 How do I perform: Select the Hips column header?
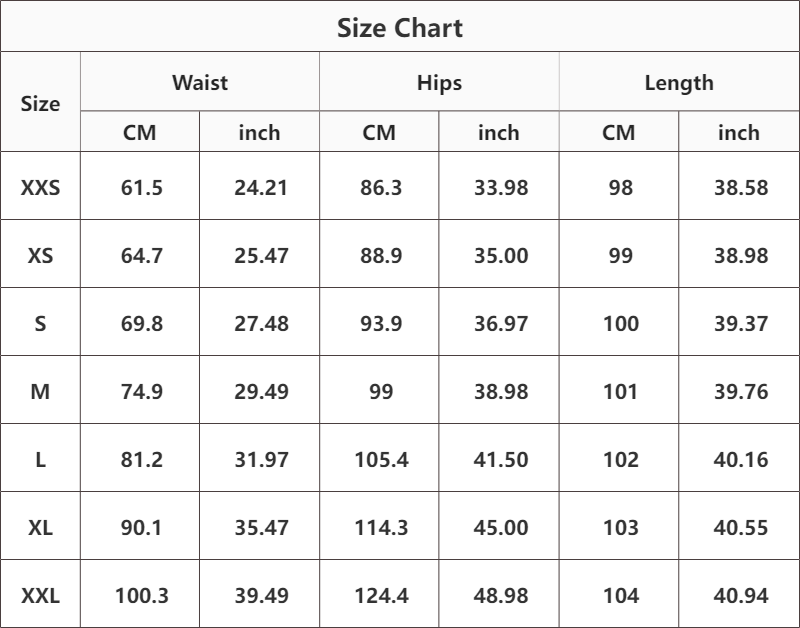pos(439,83)
